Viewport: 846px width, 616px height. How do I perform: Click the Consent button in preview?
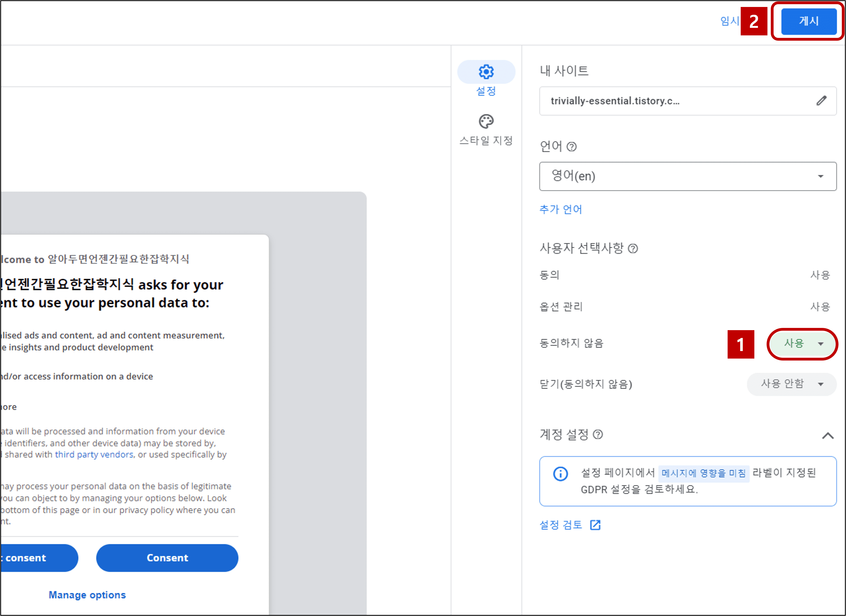coord(167,558)
